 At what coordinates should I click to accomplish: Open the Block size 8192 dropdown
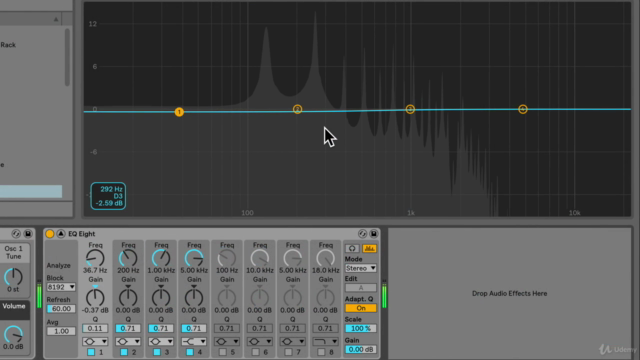click(x=61, y=287)
